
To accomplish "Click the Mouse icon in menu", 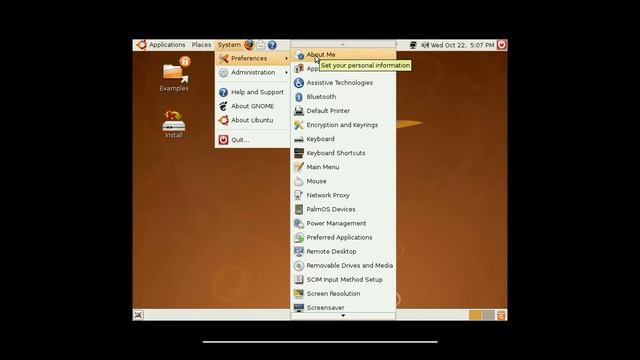I will pyautogui.click(x=299, y=181).
